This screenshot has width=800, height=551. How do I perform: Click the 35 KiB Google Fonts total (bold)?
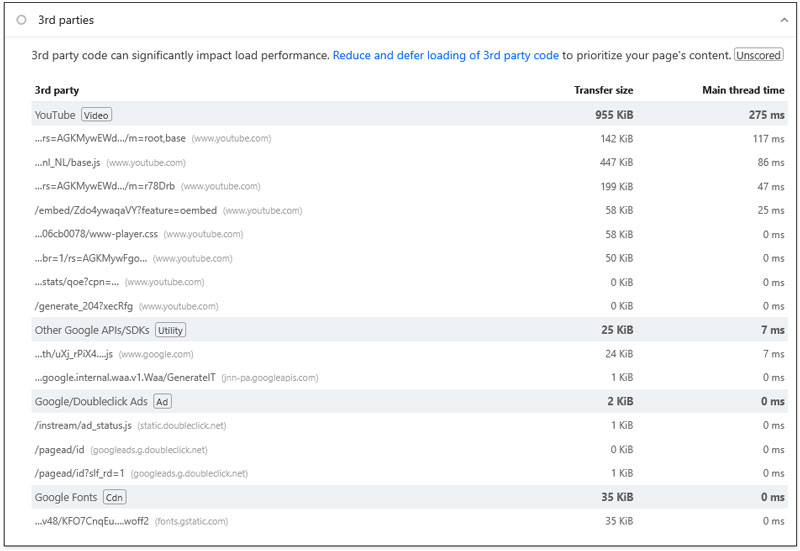617,497
